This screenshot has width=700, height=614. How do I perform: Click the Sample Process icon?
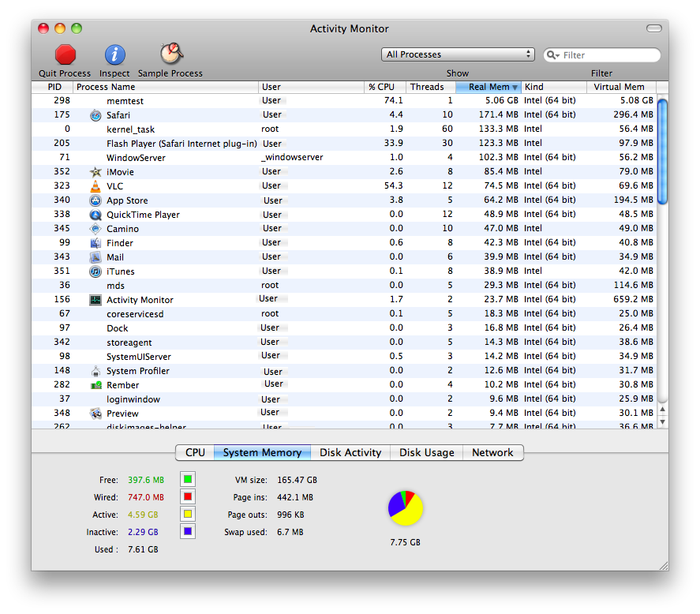[171, 54]
